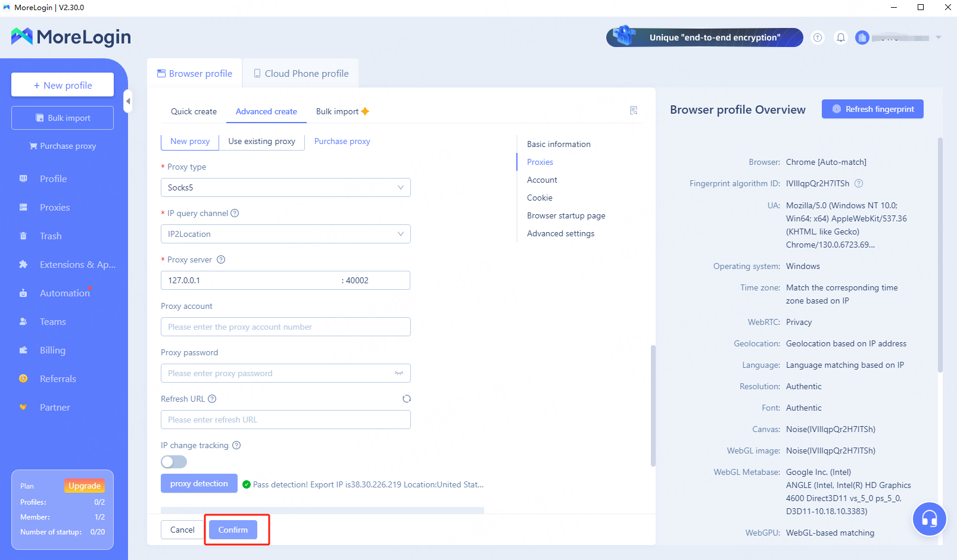Click help icon next to IP query channel
Image resolution: width=957 pixels, height=560 pixels.
point(235,213)
